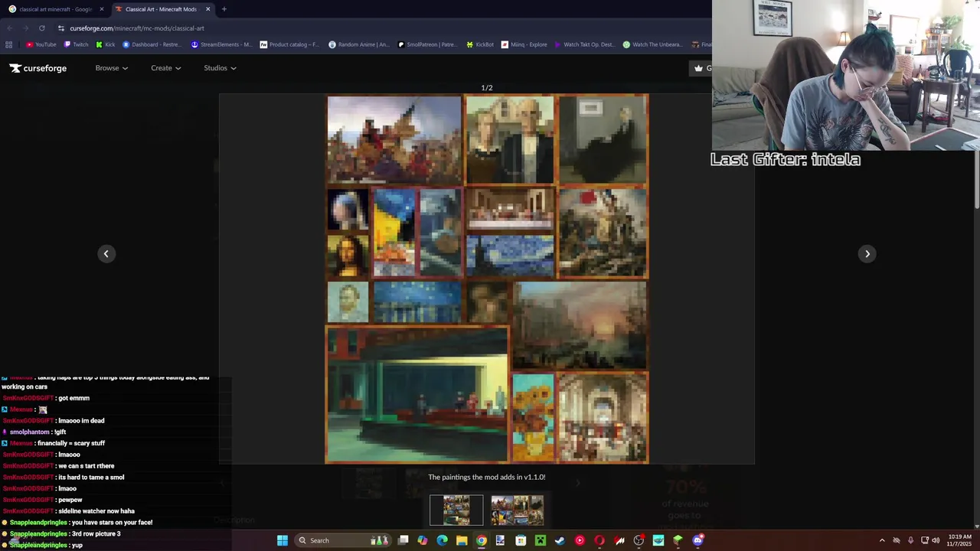Open the grass block launcher icon in taskbar
Viewport: 980px width, 551px height.
pyautogui.click(x=678, y=540)
